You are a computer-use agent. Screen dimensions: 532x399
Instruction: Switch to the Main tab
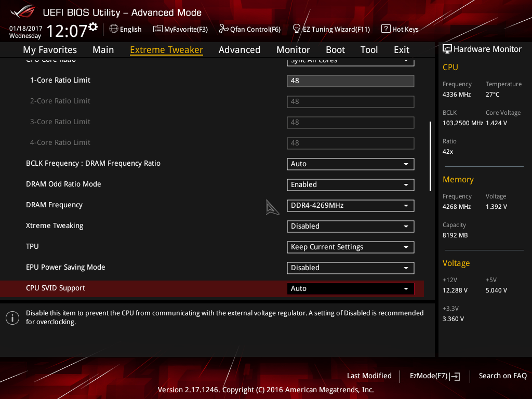click(103, 50)
